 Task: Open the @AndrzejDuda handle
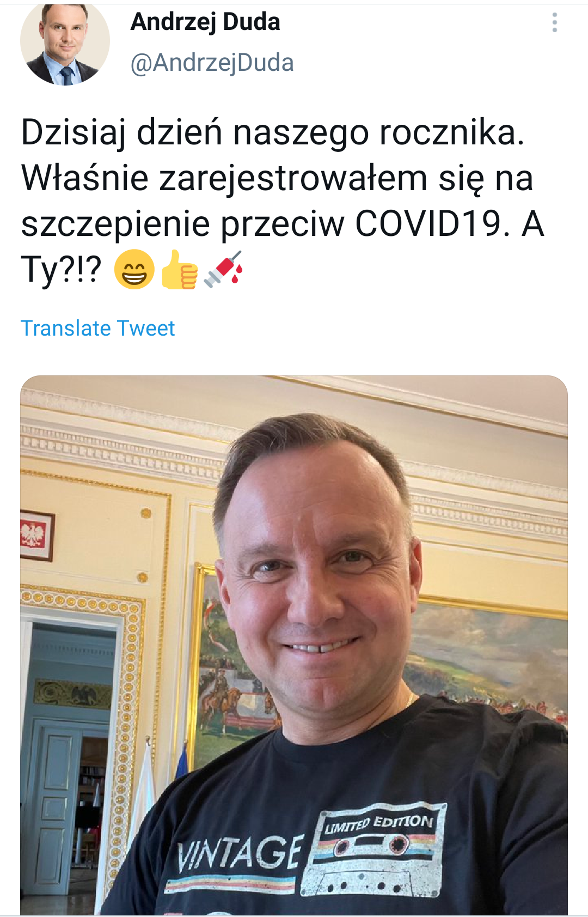point(212,63)
